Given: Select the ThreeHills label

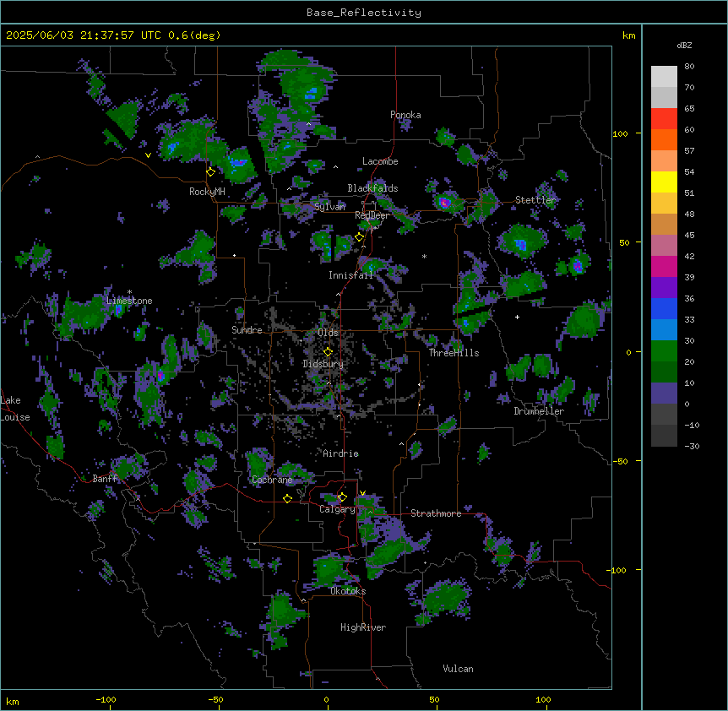Looking at the screenshot, I should pyautogui.click(x=454, y=353).
